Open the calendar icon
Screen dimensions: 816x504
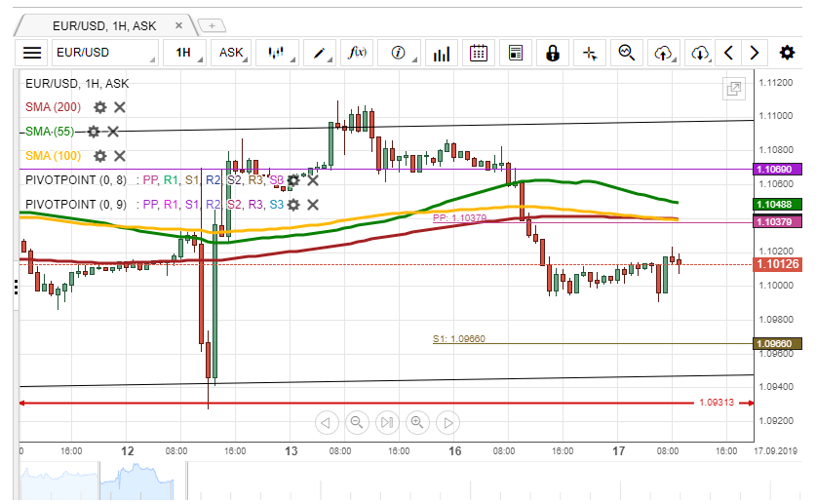[479, 53]
